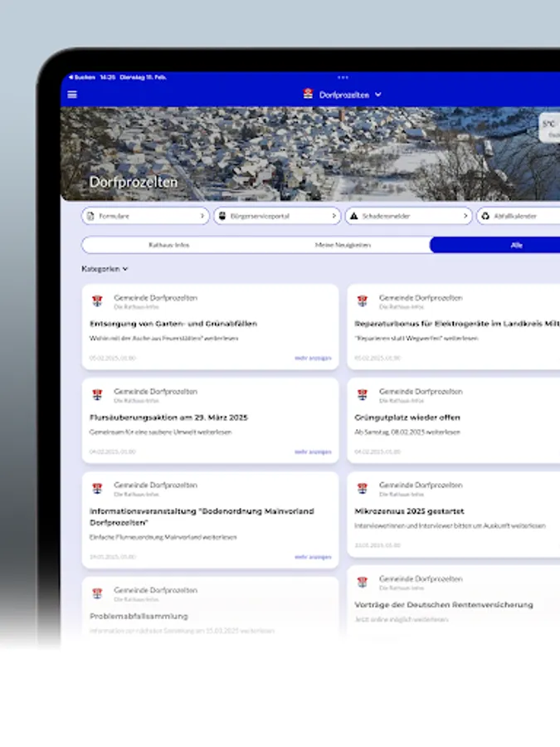Image resolution: width=560 pixels, height=747 pixels.
Task: Click crest icon on Vorträge Rentenversicherung card
Action: (x=363, y=582)
